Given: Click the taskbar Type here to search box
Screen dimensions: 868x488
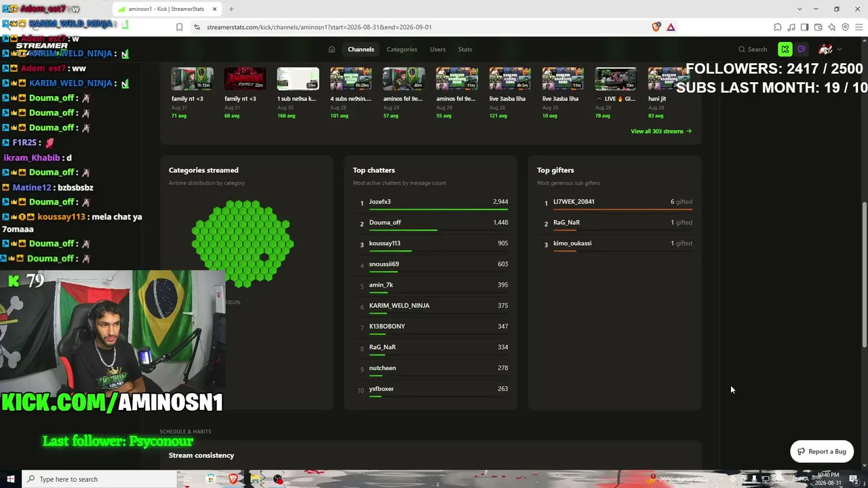Looking at the screenshot, I should (x=99, y=479).
